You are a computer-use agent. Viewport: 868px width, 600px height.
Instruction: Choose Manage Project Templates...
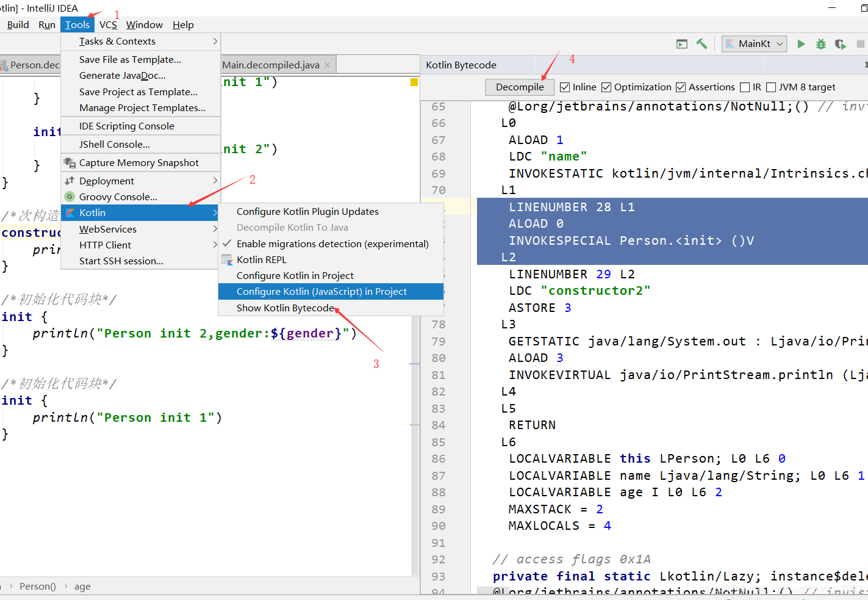click(140, 108)
